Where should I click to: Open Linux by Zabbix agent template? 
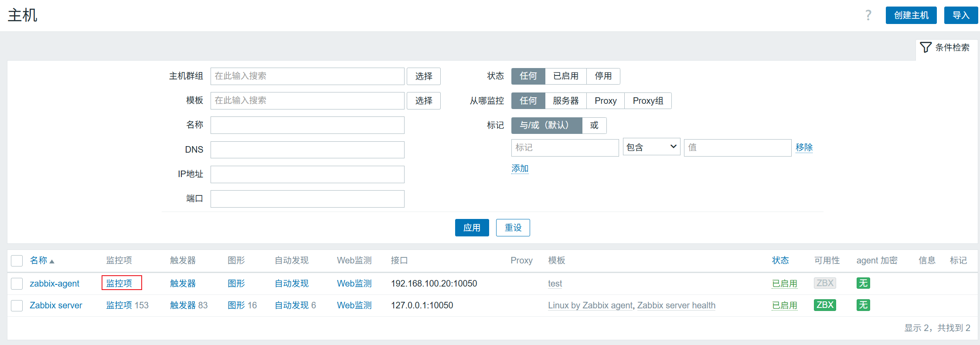[x=590, y=305]
